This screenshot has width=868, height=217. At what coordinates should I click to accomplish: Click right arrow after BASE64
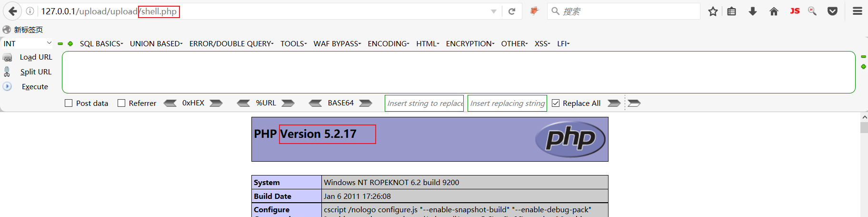(x=366, y=103)
